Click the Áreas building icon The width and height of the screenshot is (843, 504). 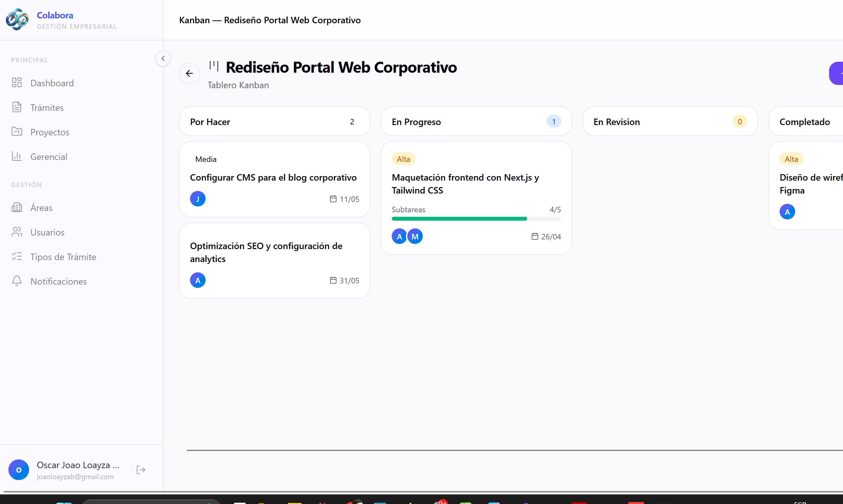(17, 207)
